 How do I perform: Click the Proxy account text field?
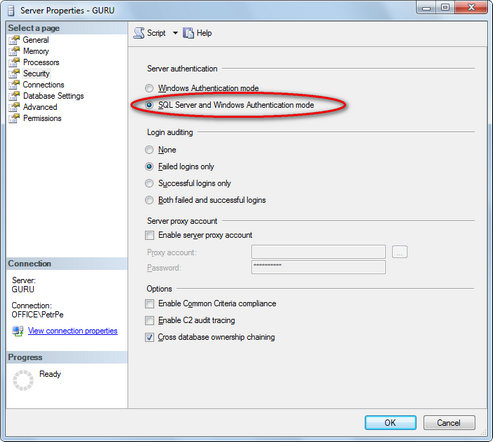point(318,252)
